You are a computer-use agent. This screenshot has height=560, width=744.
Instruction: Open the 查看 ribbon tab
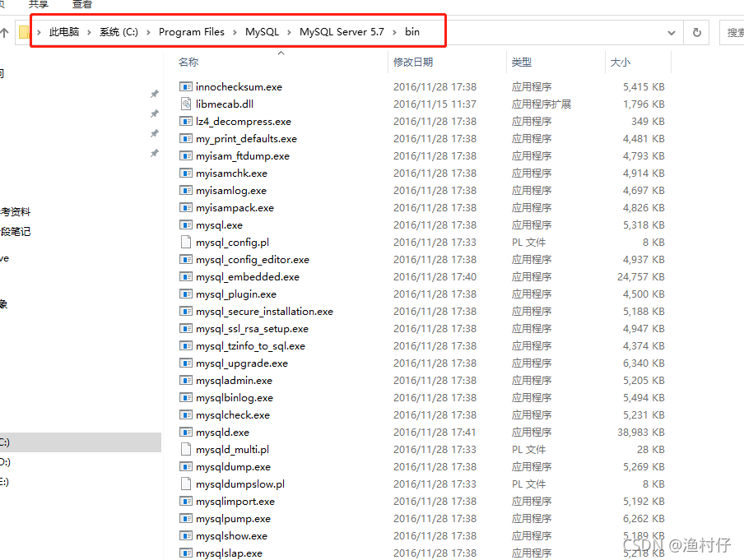(x=82, y=4)
